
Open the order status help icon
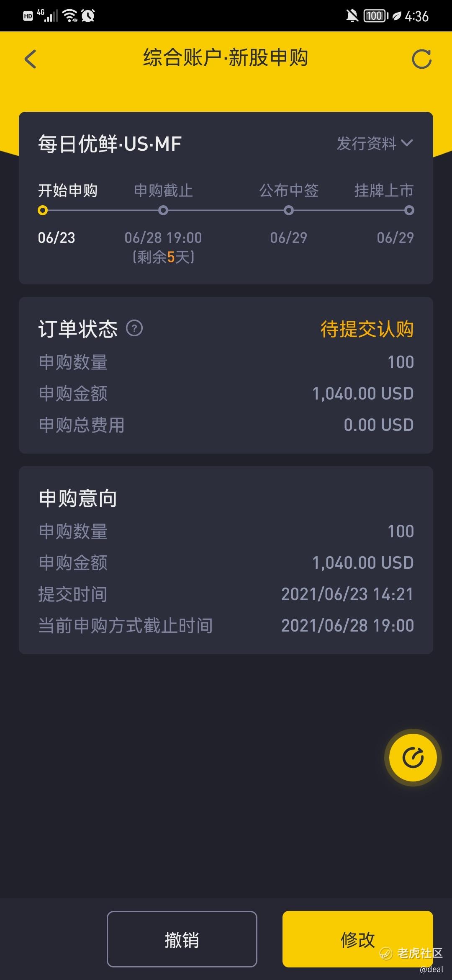pyautogui.click(x=134, y=328)
